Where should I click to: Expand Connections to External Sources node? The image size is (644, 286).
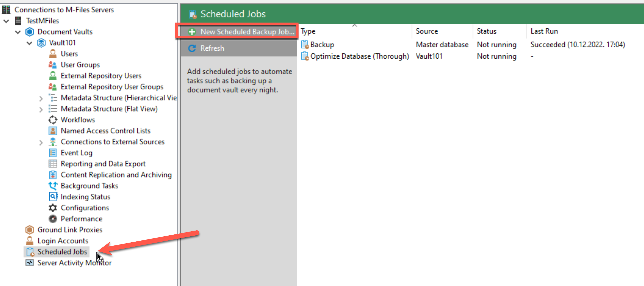point(41,143)
